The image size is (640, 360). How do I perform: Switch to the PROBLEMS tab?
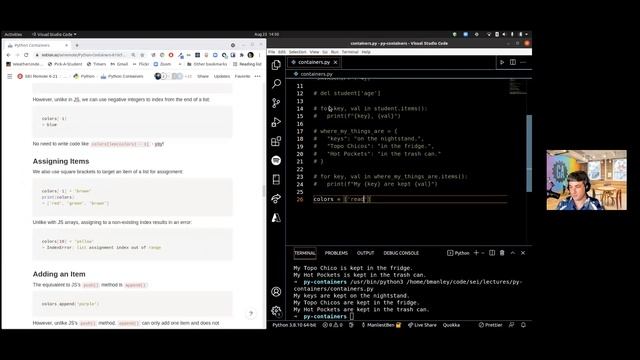pos(336,253)
